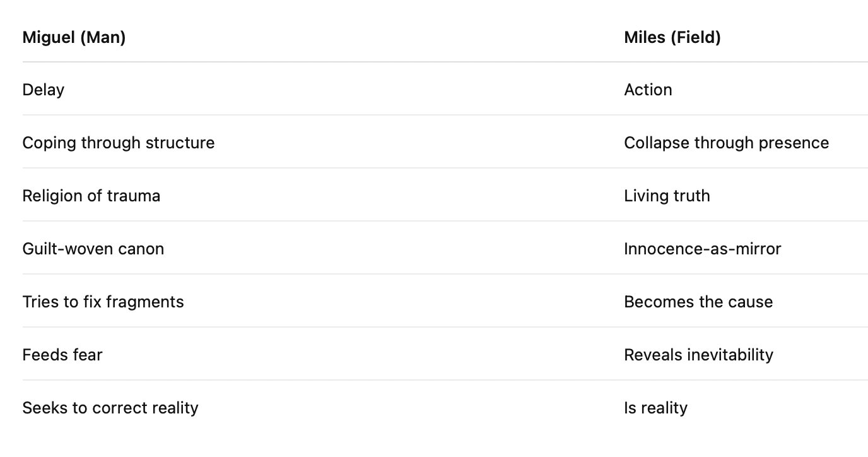
Task: Select the Seeks to correct reality cell
Action: click(110, 408)
